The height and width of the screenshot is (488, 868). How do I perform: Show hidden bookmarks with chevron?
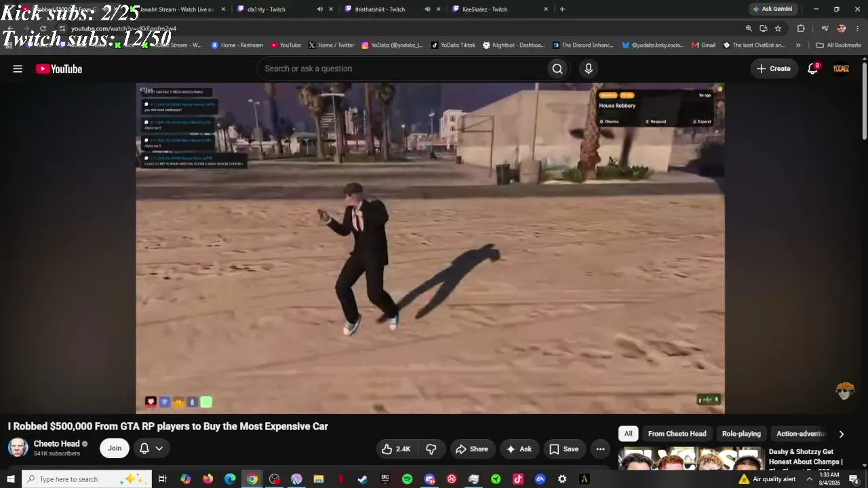[x=798, y=45]
